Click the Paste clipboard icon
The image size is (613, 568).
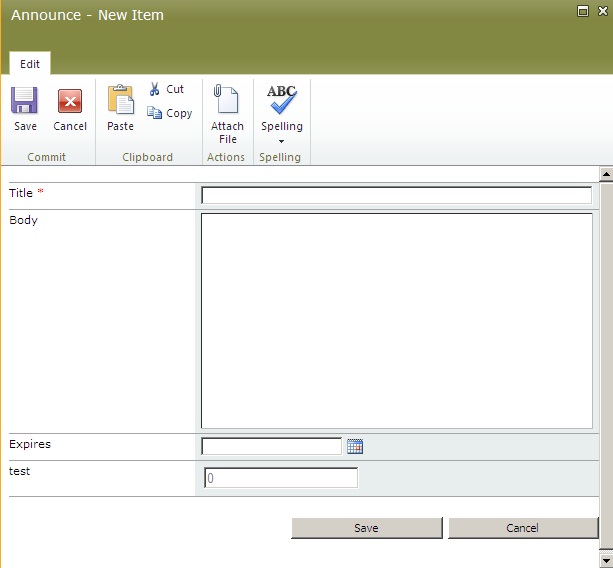click(121, 100)
